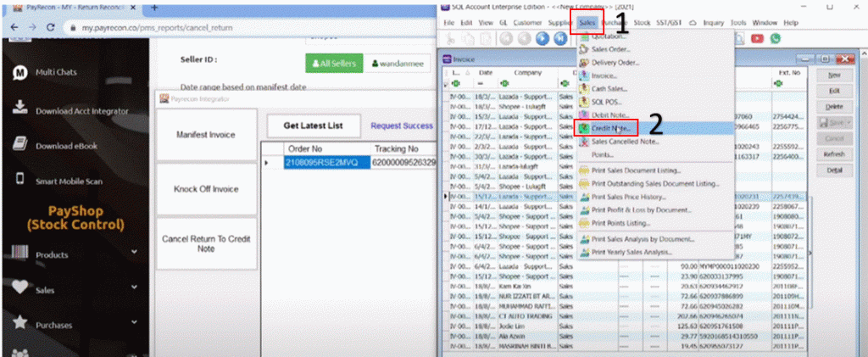
Task: Select Cash Sales menu entry
Action: [x=655, y=88]
